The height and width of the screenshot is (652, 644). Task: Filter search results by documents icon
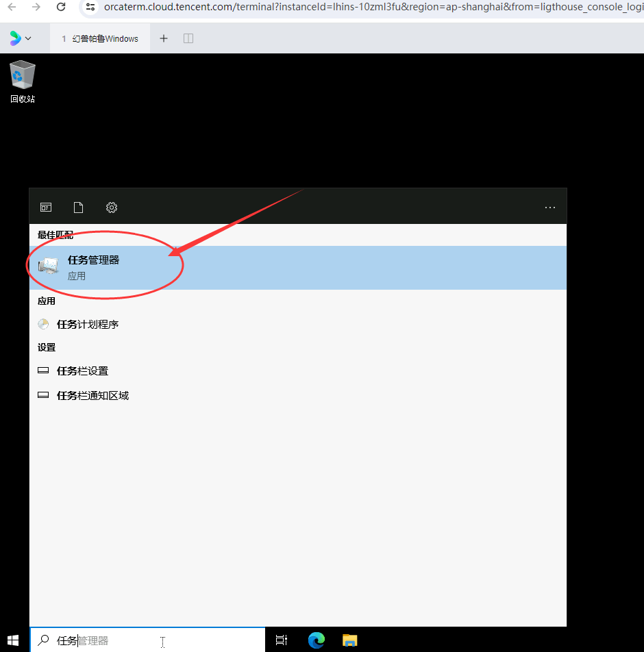pyautogui.click(x=78, y=207)
